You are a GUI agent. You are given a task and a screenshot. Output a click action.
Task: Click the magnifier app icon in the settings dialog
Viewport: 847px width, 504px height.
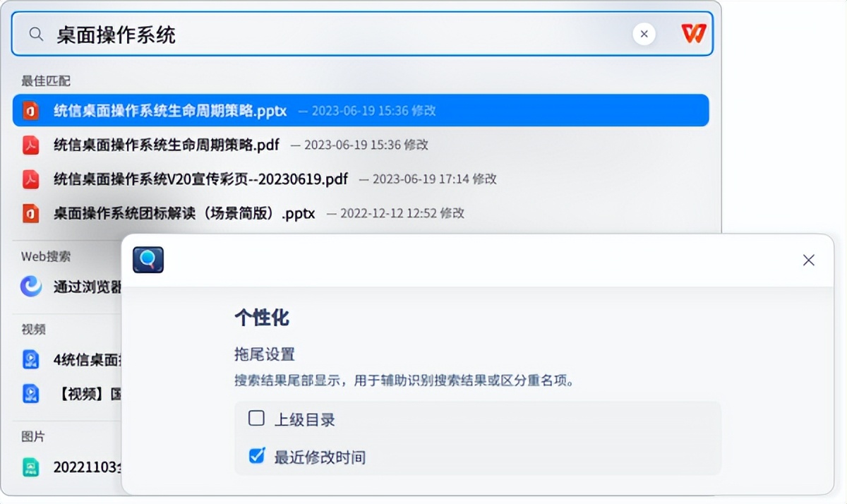(148, 260)
